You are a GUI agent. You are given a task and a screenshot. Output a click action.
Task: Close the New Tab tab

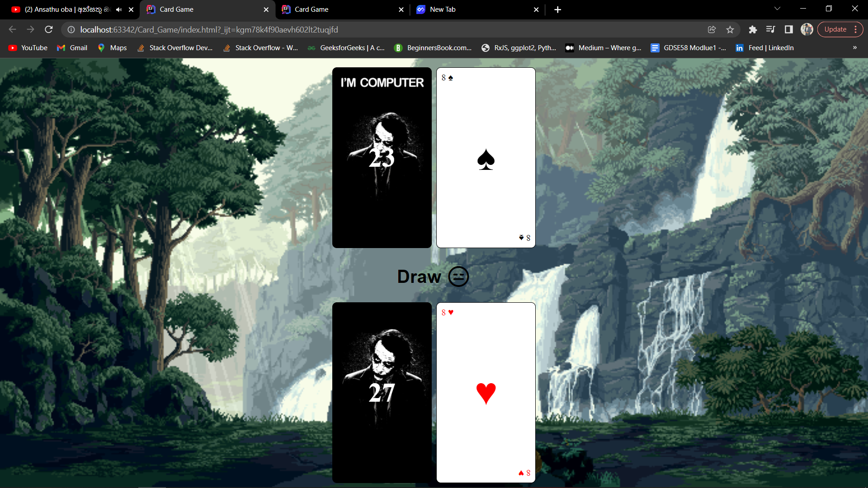point(536,9)
